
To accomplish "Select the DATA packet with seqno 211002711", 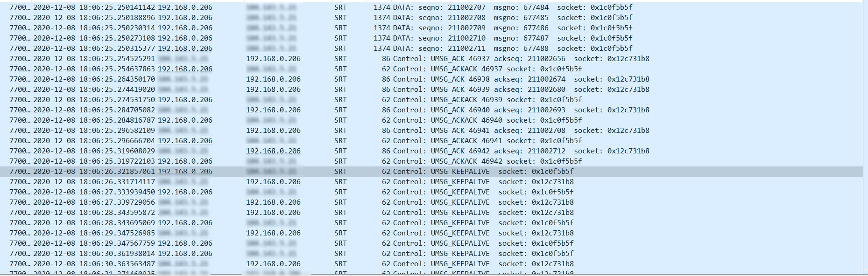I will coord(420,48).
